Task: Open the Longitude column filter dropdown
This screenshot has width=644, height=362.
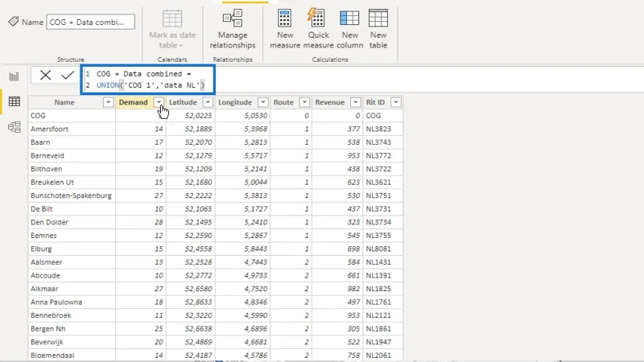Action: point(263,102)
